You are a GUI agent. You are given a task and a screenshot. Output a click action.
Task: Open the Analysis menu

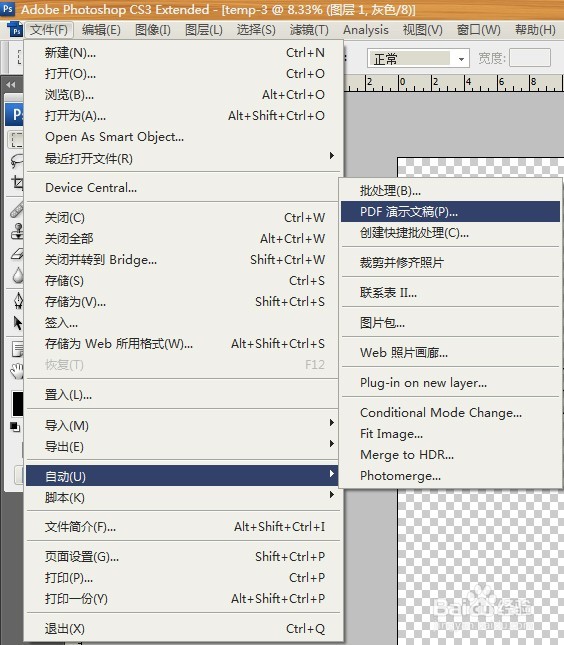pyautogui.click(x=366, y=30)
